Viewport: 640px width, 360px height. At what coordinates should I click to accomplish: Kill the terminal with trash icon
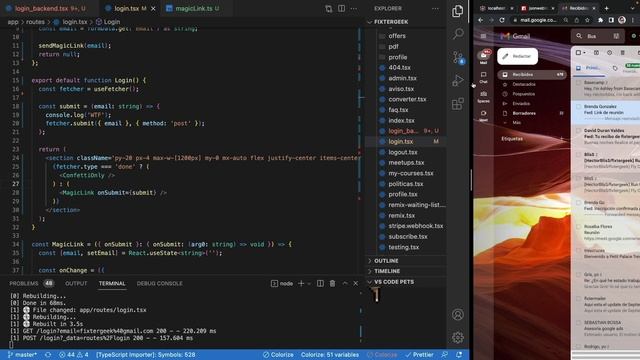coord(332,283)
